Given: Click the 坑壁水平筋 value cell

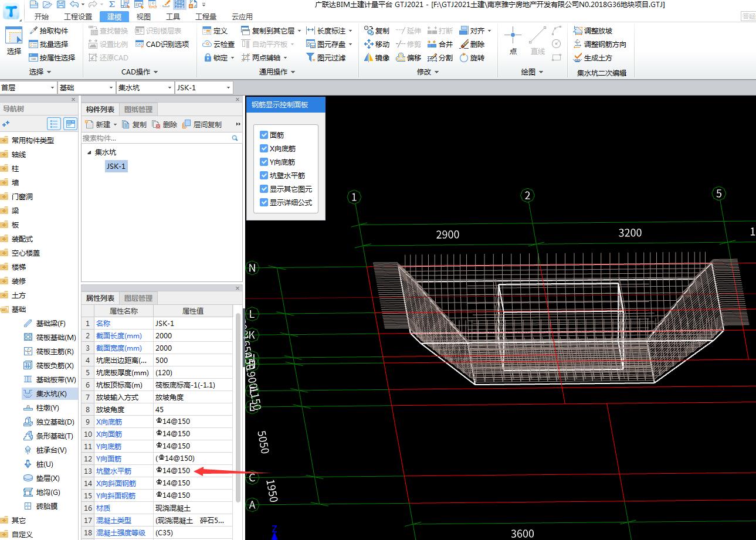Looking at the screenshot, I should click(x=193, y=471).
